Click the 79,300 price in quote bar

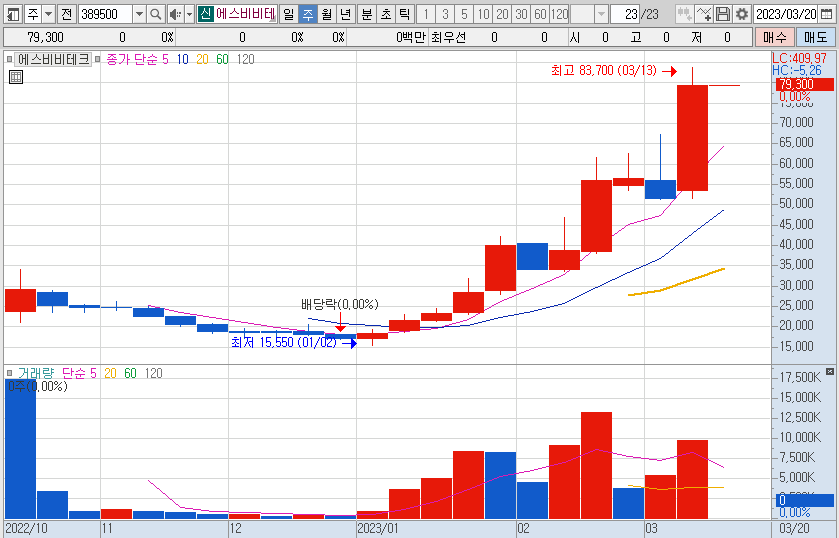pos(45,37)
